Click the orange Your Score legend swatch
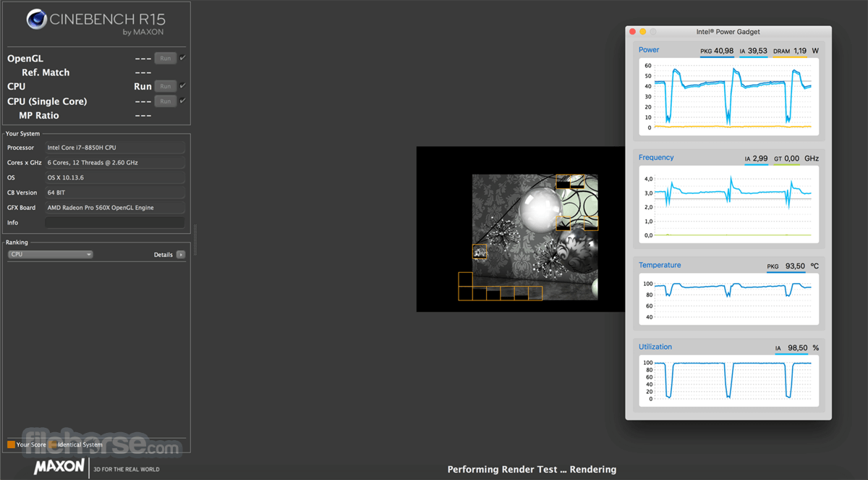The width and height of the screenshot is (868, 480). click(x=11, y=445)
